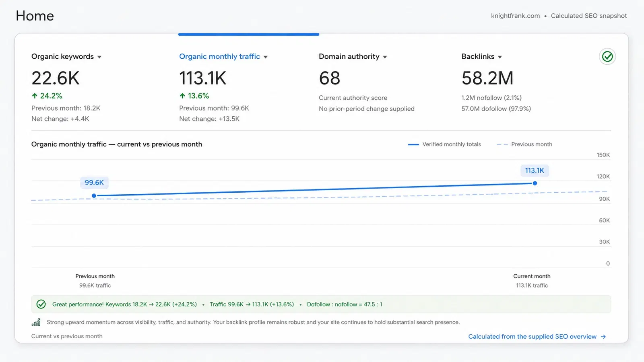Image resolution: width=644 pixels, height=362 pixels.
Task: Click the 60K axis label
Action: point(605,220)
